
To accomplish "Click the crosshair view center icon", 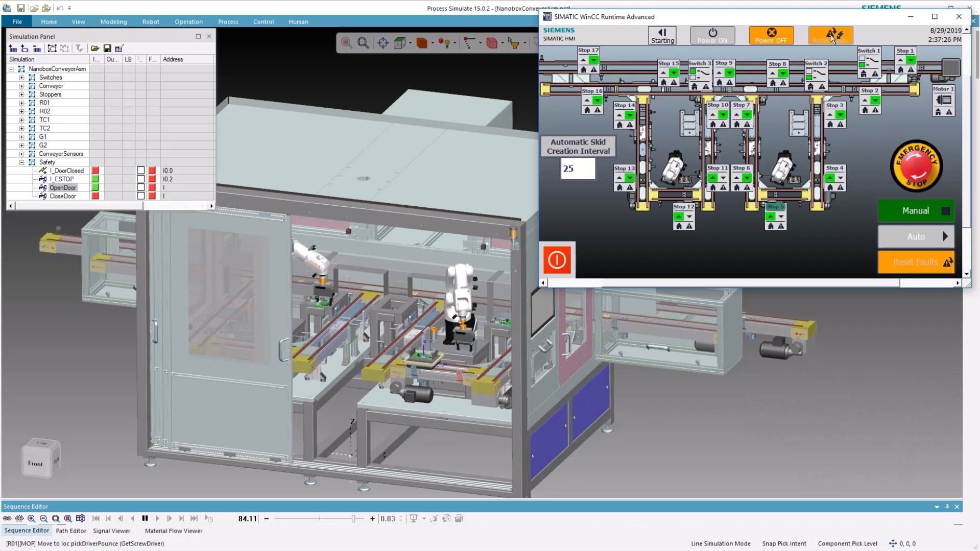I will (x=383, y=43).
